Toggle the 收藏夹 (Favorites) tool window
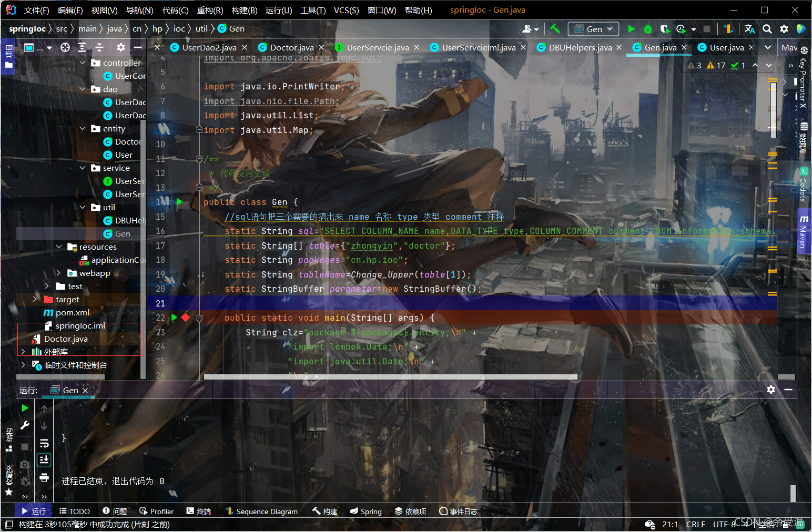The height and width of the screenshot is (532, 812). pyautogui.click(x=9, y=479)
